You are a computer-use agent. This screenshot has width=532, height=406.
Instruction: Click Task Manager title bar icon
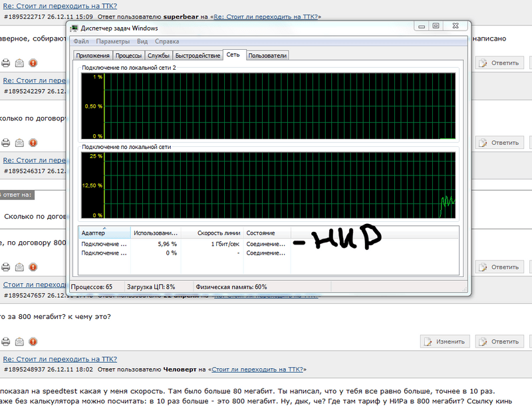tap(74, 28)
